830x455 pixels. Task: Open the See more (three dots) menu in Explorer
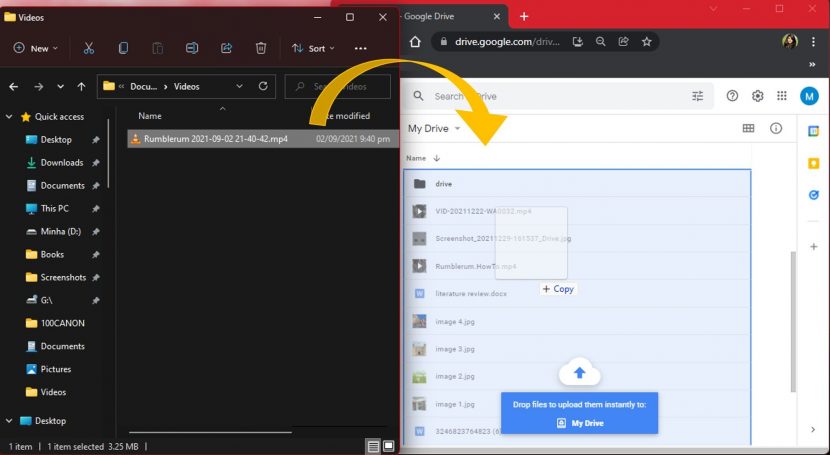tap(360, 48)
